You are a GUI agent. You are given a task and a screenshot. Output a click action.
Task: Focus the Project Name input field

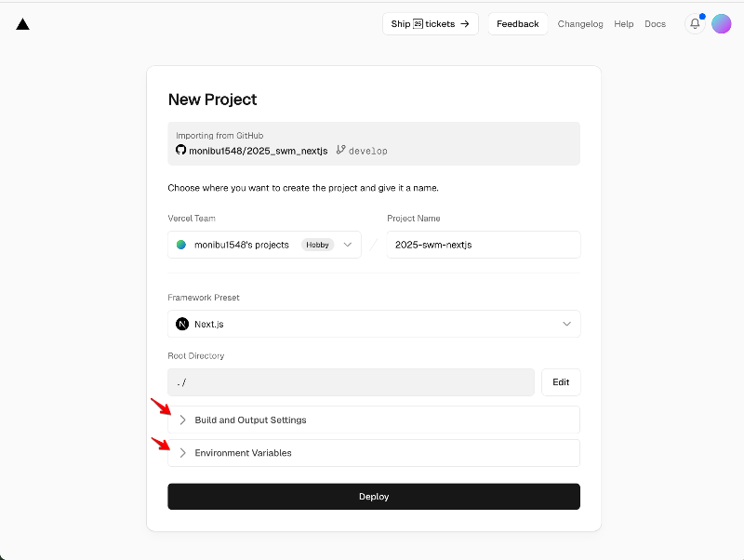tap(484, 245)
